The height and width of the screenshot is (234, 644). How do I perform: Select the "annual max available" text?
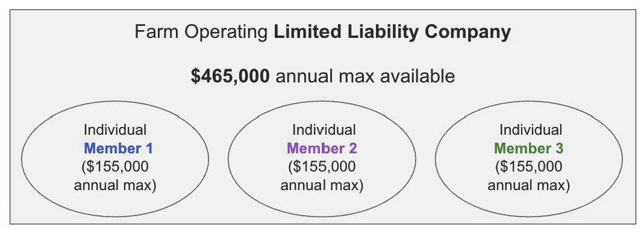[x=365, y=76]
